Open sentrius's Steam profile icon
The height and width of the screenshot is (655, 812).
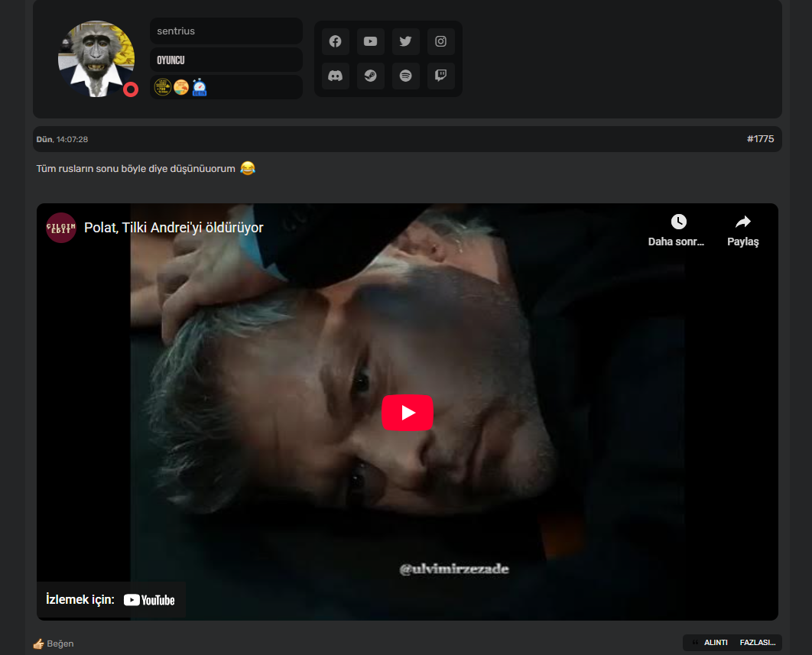pyautogui.click(x=370, y=76)
